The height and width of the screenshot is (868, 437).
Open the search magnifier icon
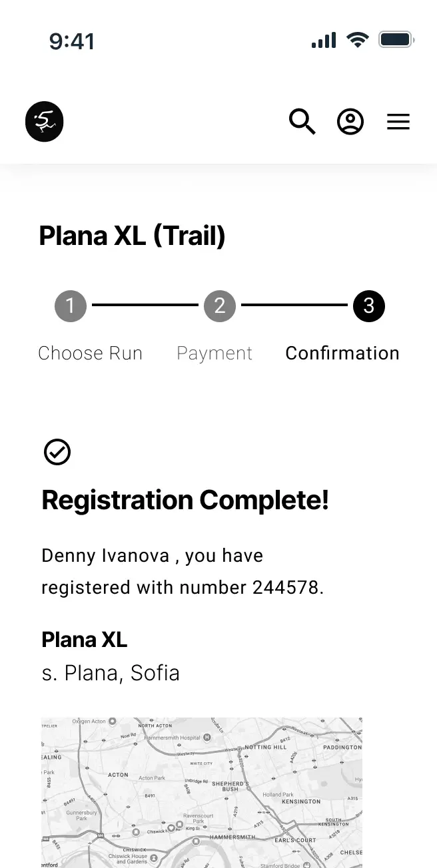click(302, 122)
